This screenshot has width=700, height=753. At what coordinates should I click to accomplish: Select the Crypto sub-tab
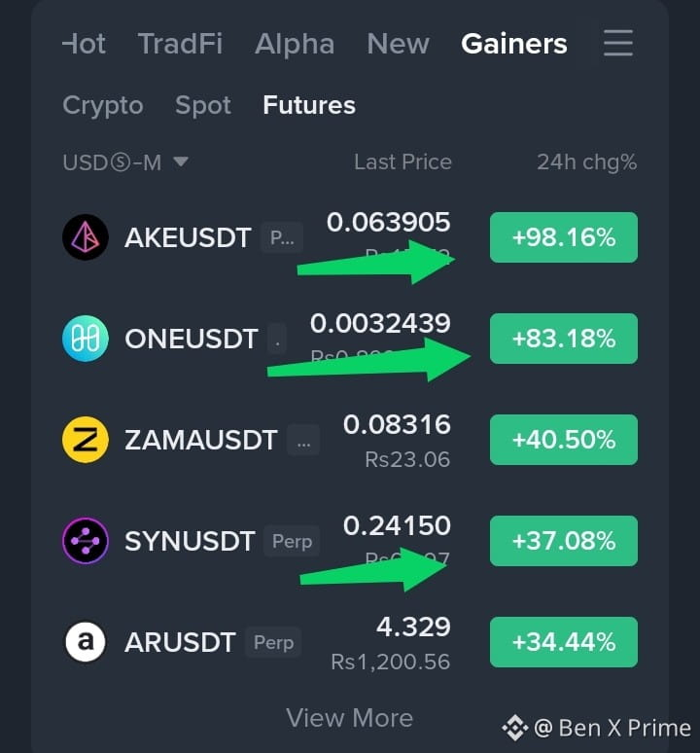(x=103, y=106)
